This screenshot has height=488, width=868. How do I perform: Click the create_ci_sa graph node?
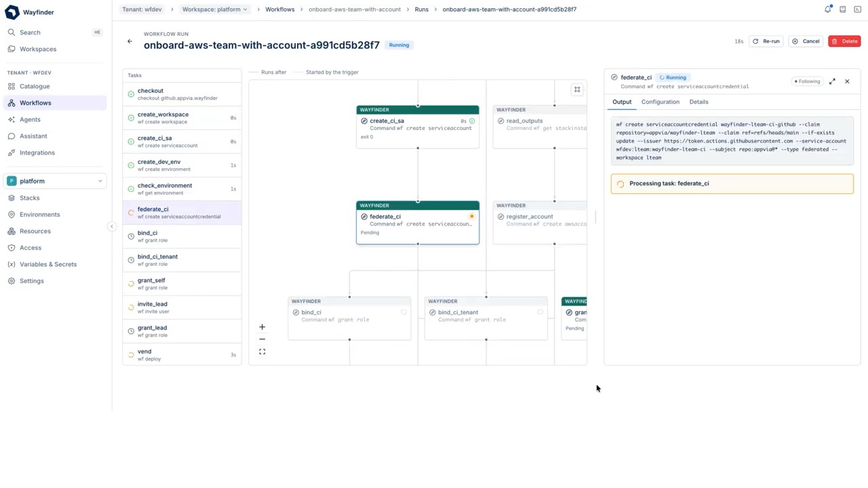coord(418,127)
